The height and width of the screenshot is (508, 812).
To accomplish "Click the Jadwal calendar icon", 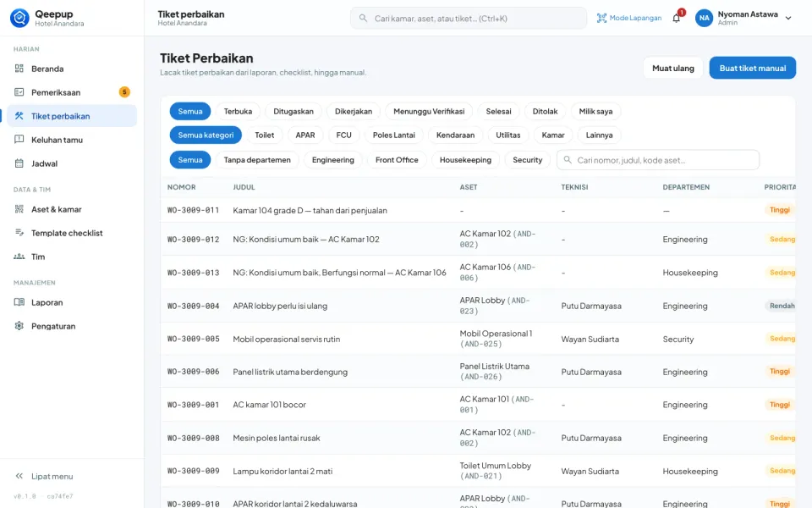I will point(19,163).
